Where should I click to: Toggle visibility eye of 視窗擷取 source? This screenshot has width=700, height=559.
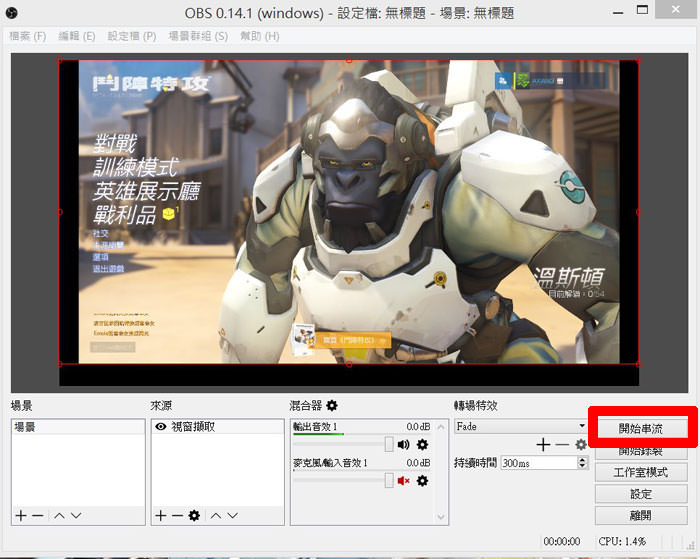160,427
